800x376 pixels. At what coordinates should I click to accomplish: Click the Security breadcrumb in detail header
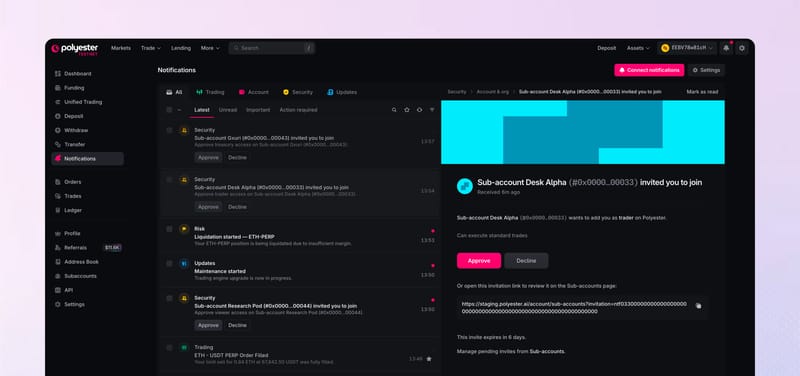click(457, 92)
